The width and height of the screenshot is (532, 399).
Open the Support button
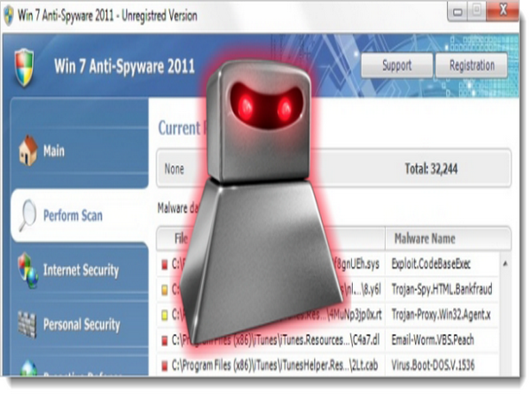click(x=396, y=66)
